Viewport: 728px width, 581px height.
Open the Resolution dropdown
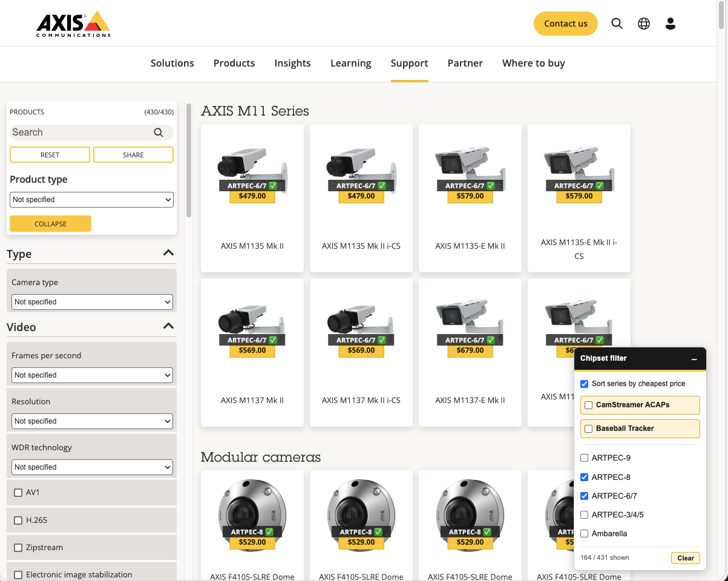click(x=93, y=421)
